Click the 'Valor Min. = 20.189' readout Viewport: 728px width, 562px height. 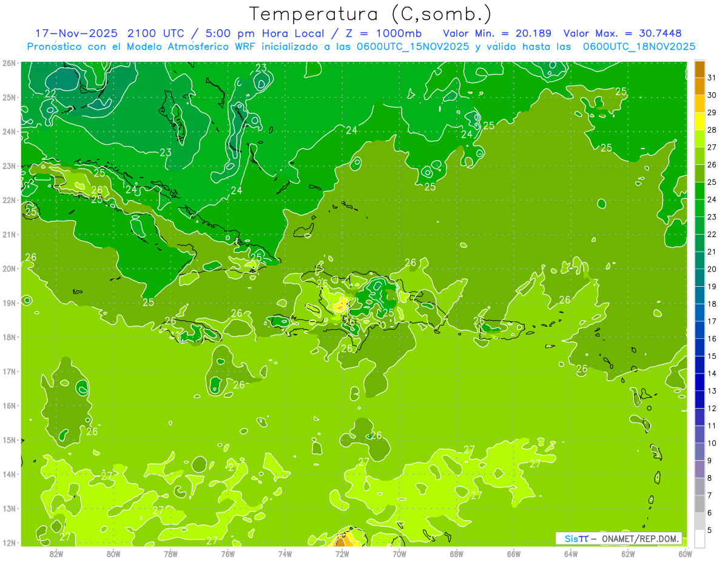pos(497,33)
